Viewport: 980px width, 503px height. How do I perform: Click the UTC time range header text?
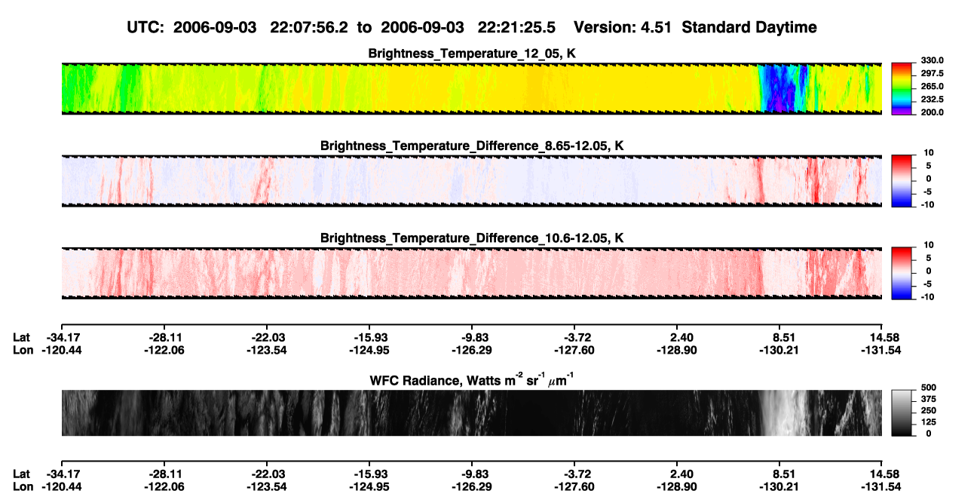[x=344, y=27]
